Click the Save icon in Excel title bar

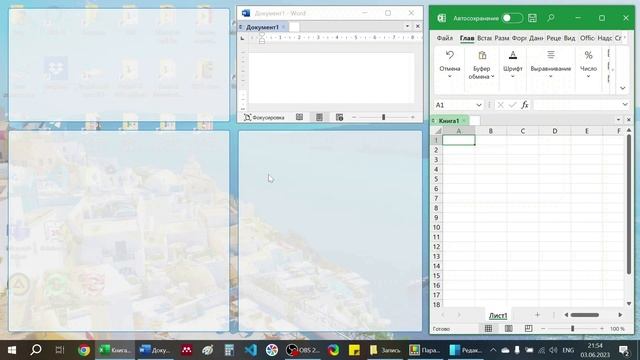point(532,18)
